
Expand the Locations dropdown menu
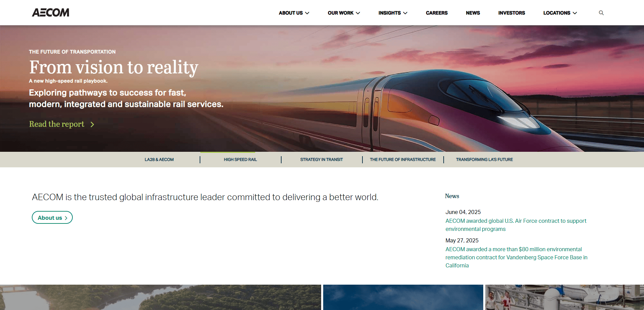click(x=560, y=13)
